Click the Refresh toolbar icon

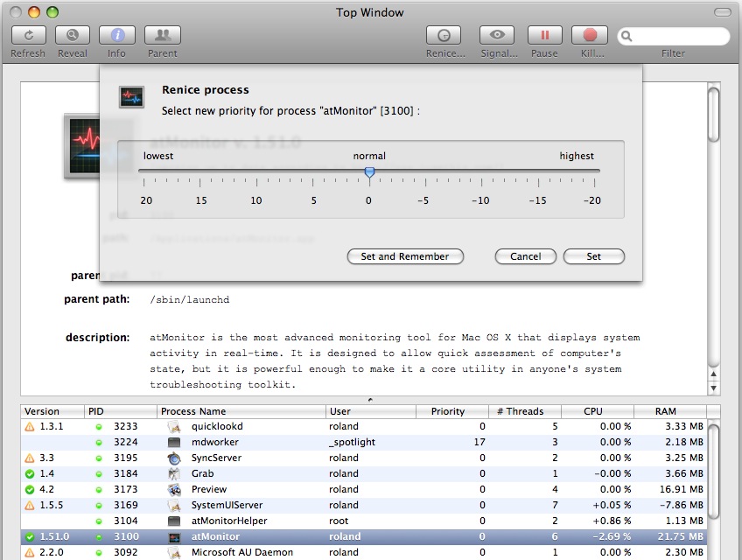click(28, 36)
